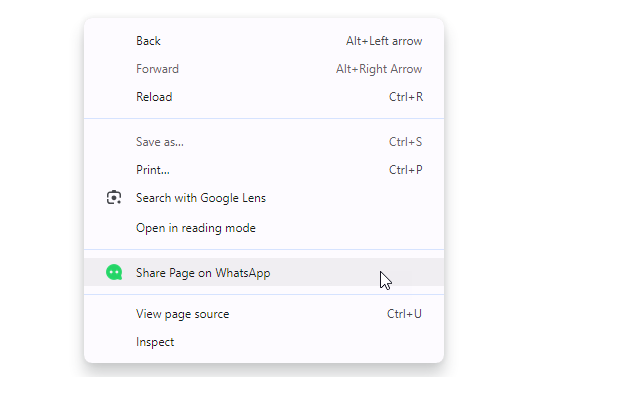Image resolution: width=640 pixels, height=400 pixels.
Task: Select Back from the context menu
Action: [x=148, y=41]
